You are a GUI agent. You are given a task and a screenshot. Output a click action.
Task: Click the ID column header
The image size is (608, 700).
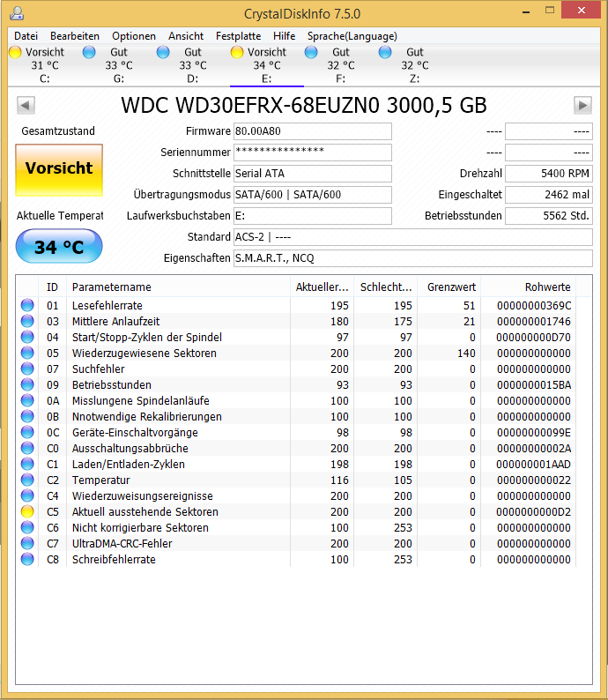[x=53, y=287]
